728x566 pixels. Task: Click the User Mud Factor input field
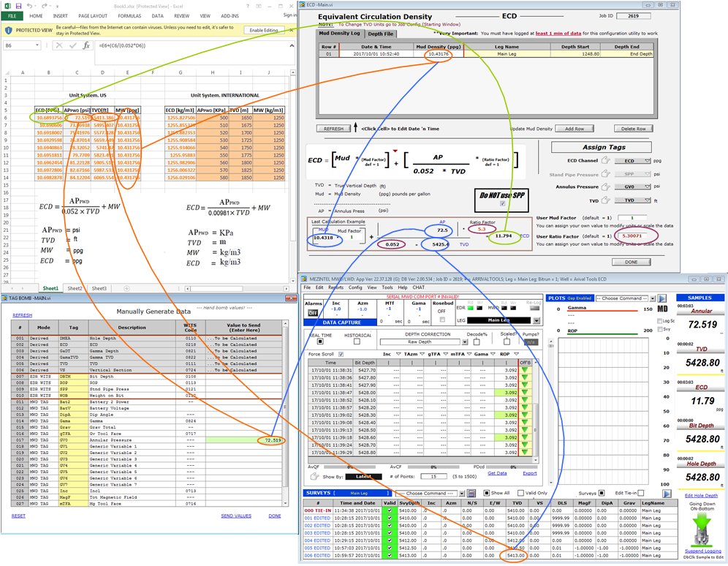pos(632,218)
